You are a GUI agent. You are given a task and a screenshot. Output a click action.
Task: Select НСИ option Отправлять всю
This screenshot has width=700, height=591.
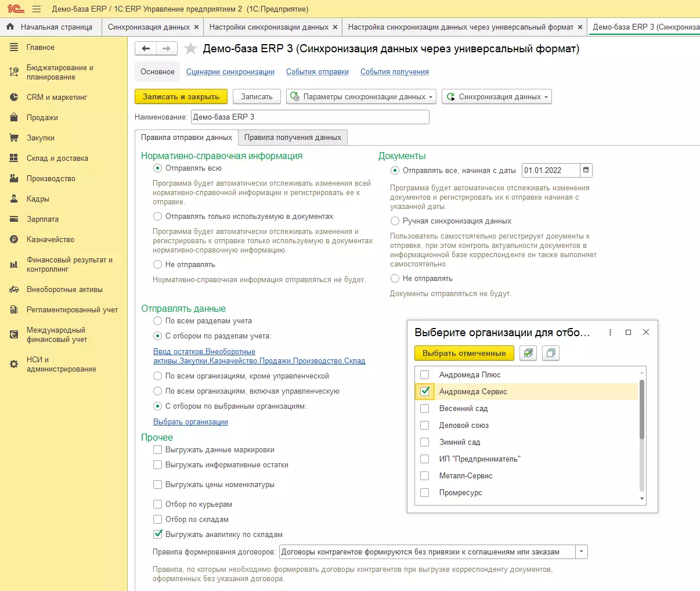coord(158,168)
